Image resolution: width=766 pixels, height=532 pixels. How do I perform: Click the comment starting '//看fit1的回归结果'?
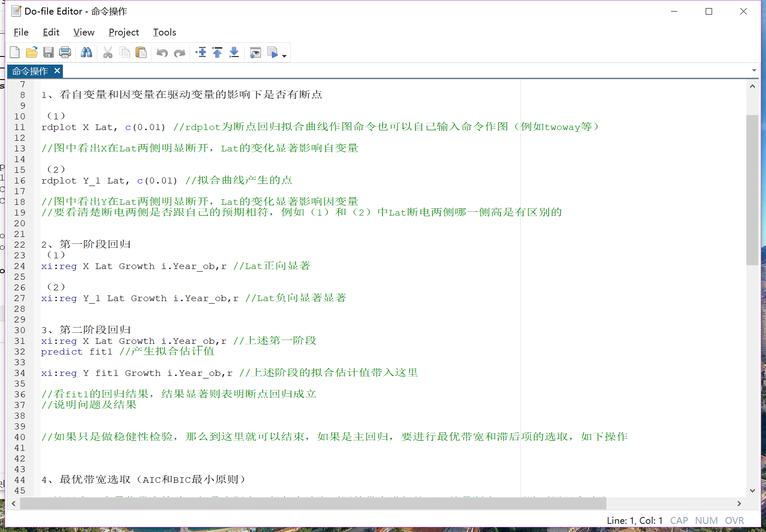click(179, 394)
